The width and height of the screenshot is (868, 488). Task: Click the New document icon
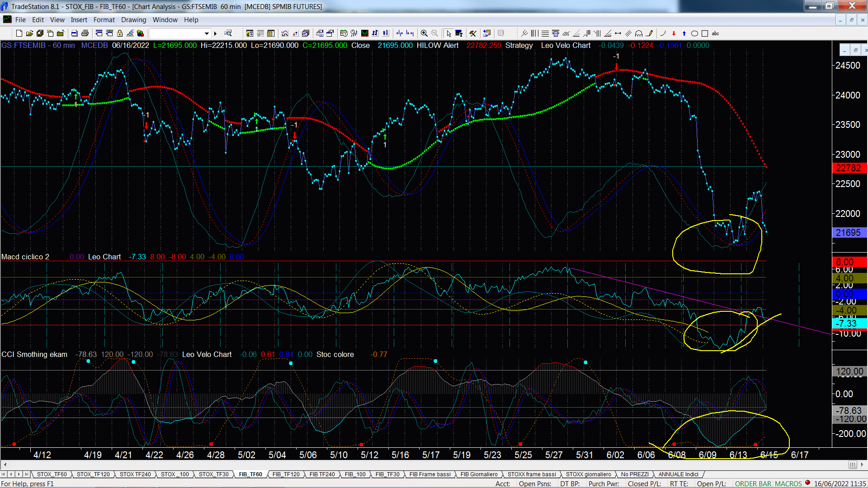(19, 33)
